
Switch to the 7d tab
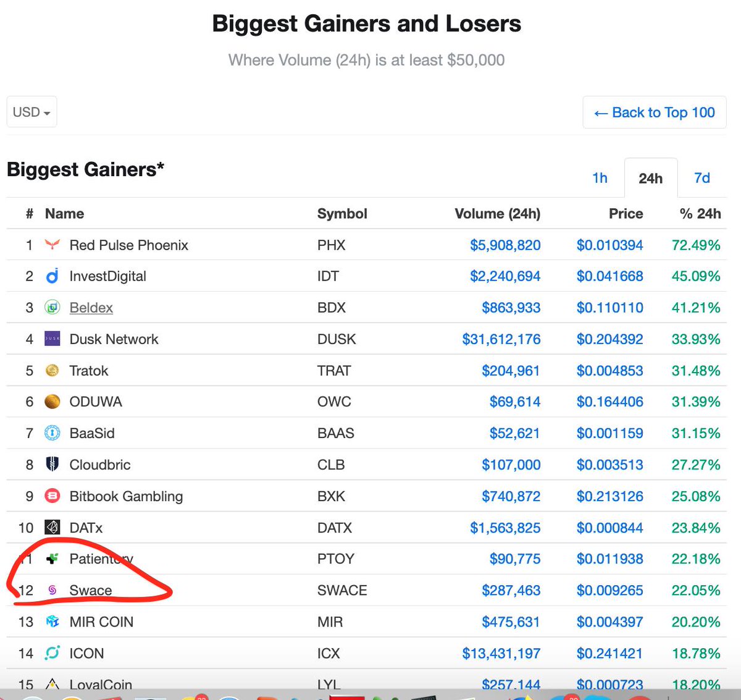click(702, 178)
